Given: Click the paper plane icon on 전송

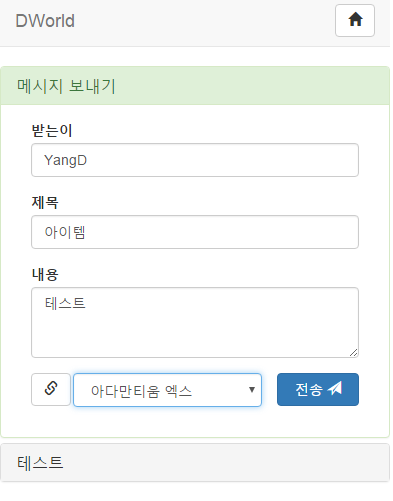Looking at the screenshot, I should [335, 388].
